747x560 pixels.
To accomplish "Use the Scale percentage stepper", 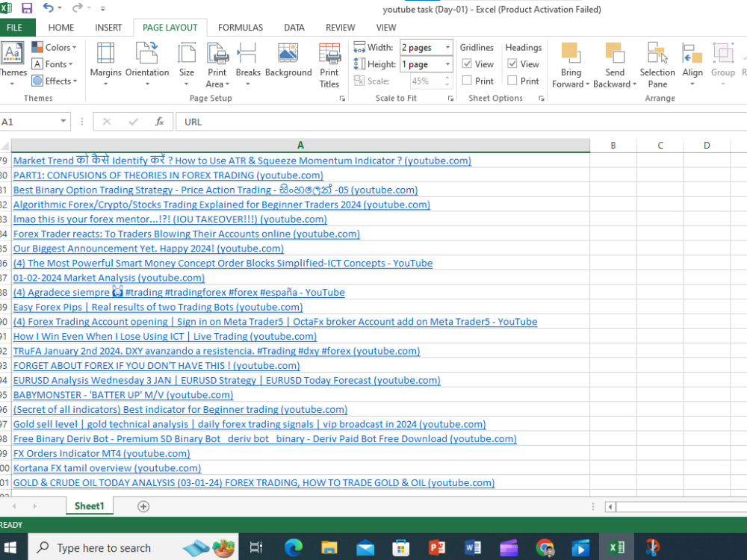I will pos(447,81).
